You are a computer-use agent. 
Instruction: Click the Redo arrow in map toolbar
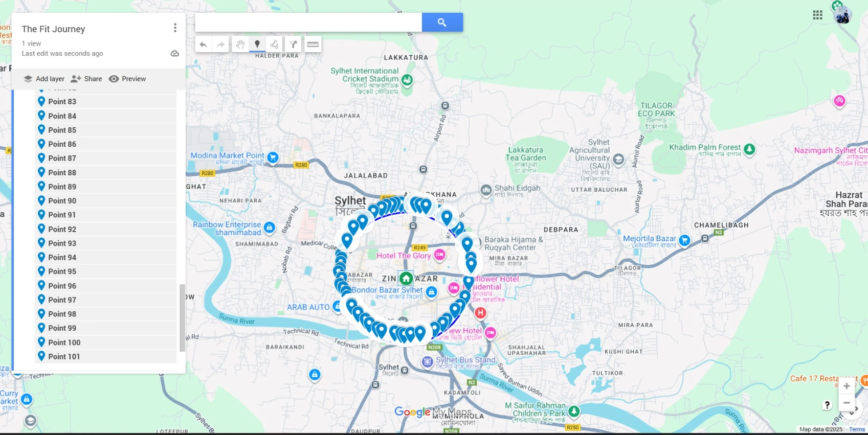tap(220, 44)
